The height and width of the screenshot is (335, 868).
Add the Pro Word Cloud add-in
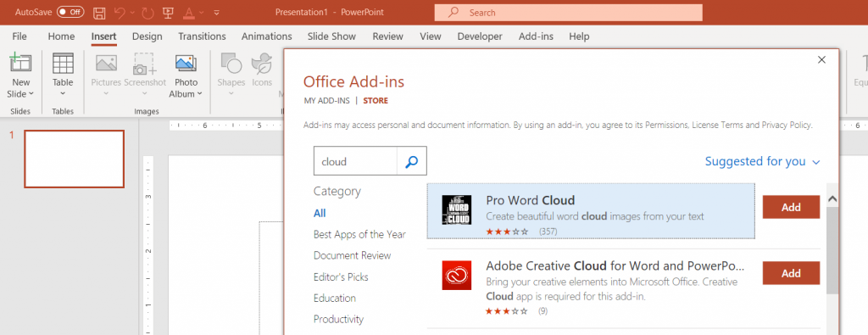tap(791, 207)
